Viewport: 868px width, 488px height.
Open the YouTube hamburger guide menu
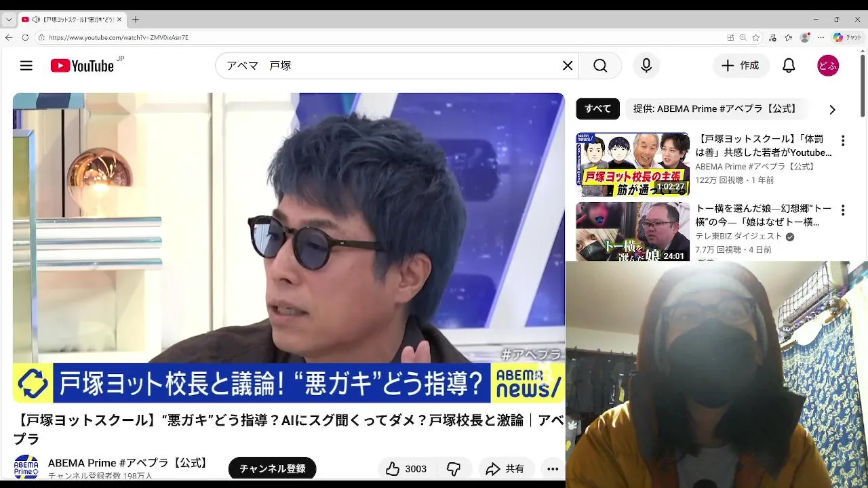pos(26,66)
